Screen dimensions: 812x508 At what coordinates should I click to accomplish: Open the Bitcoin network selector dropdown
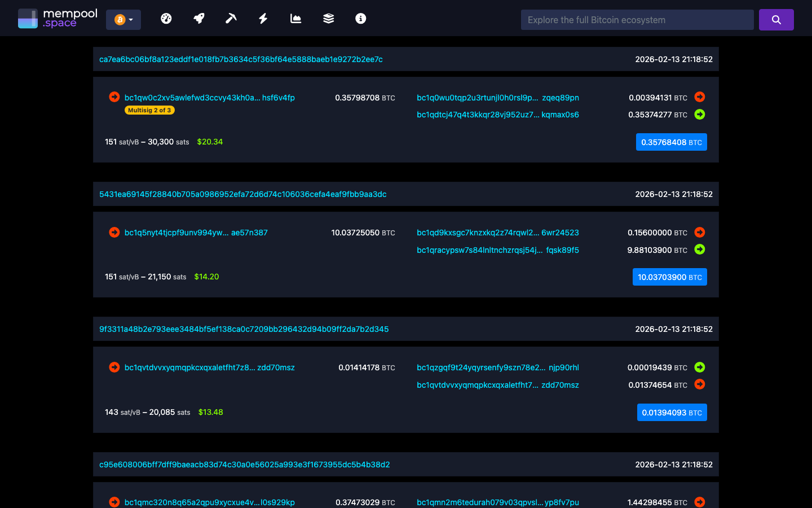(123, 19)
